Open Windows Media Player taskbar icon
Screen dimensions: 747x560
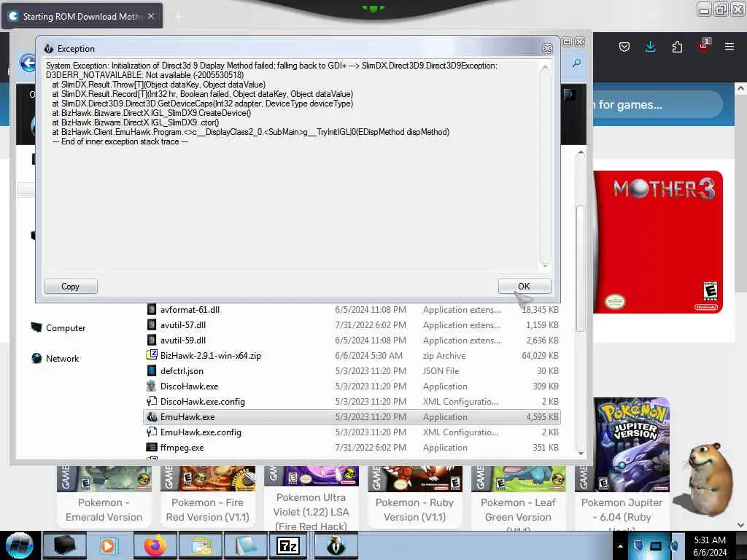coord(109,545)
